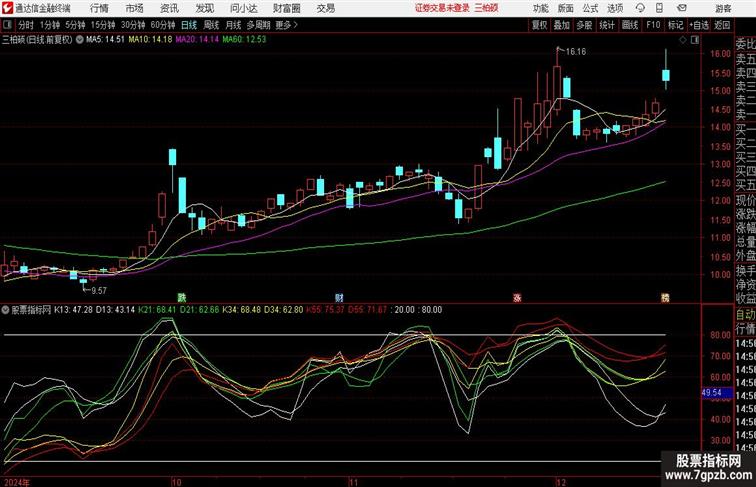Viewport: 756px width, 487px height.
Task: Switch to the 周线 weekly tab
Action: (x=211, y=25)
